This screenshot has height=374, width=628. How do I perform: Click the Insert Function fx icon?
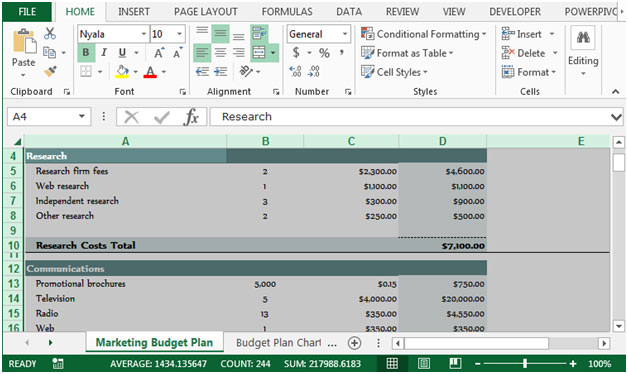pos(191,117)
